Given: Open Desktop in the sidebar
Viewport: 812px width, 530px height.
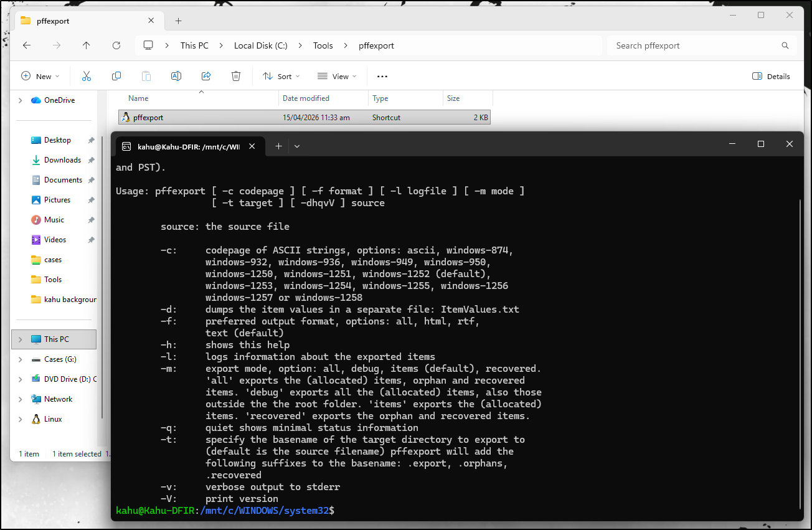Looking at the screenshot, I should [57, 140].
